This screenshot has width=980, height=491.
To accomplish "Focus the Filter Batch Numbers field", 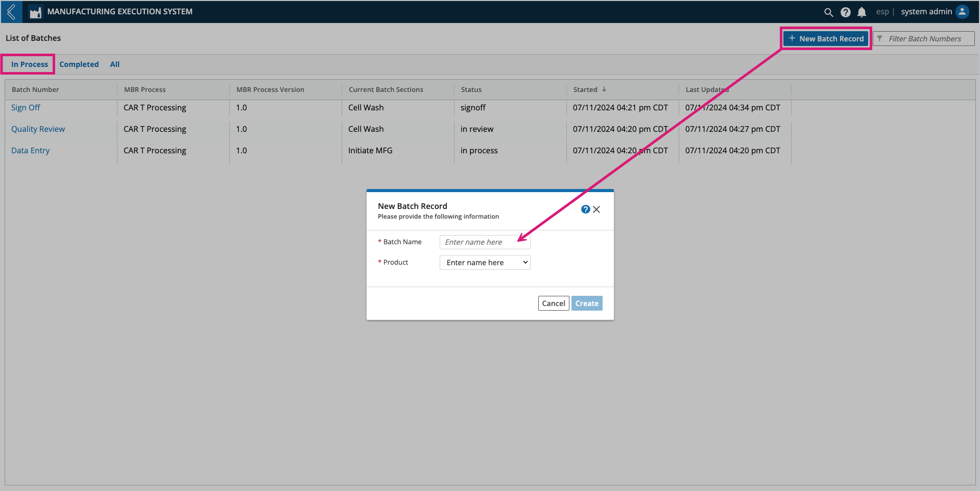I will (x=924, y=39).
